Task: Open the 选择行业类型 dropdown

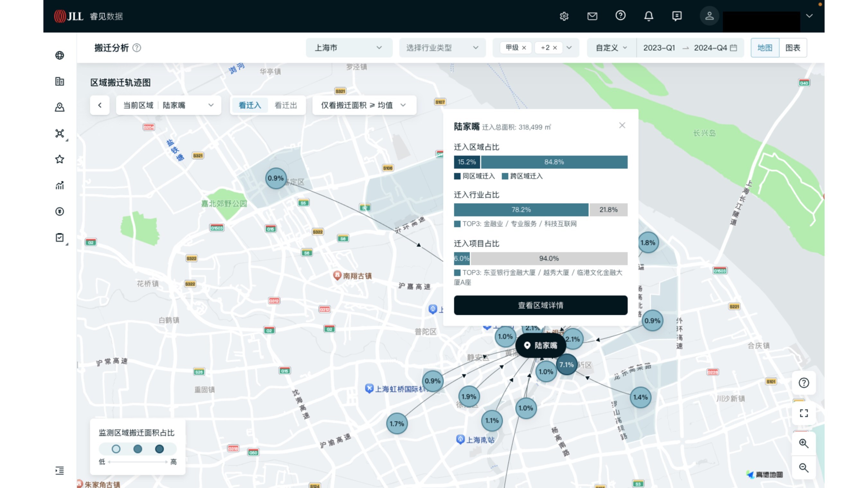Action: [x=442, y=48]
